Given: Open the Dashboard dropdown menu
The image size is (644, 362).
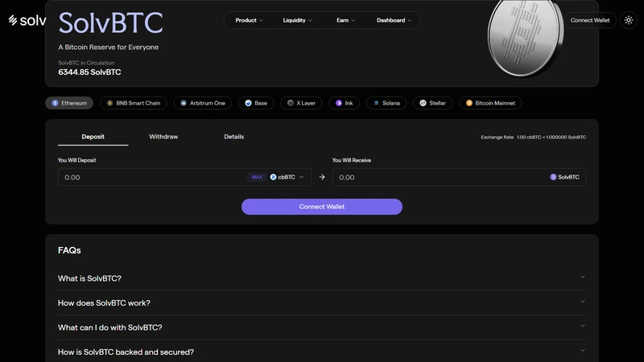Looking at the screenshot, I should [394, 20].
